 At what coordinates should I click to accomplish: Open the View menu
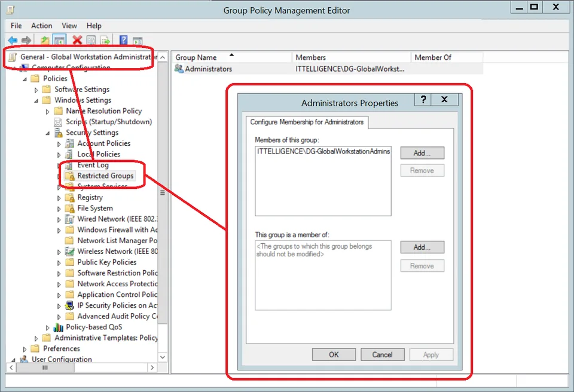(x=69, y=26)
